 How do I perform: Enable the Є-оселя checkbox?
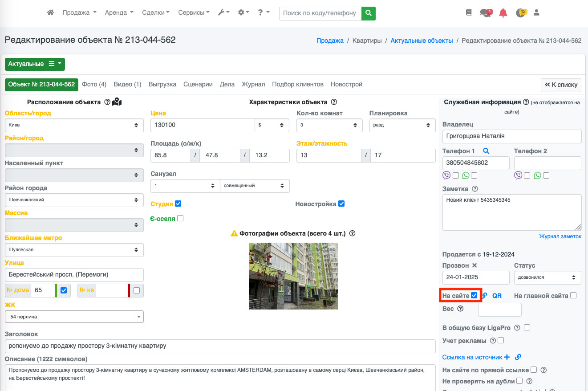tap(180, 219)
